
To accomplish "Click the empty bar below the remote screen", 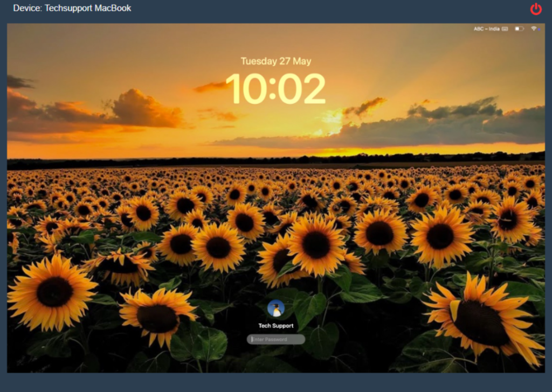I will pos(276,382).
